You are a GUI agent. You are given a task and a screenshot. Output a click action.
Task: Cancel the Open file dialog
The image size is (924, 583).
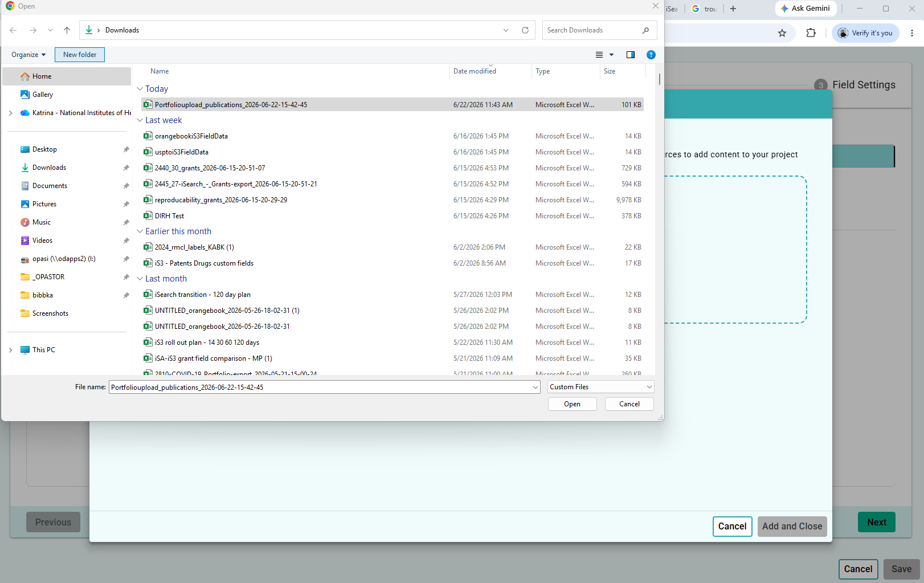pos(629,404)
